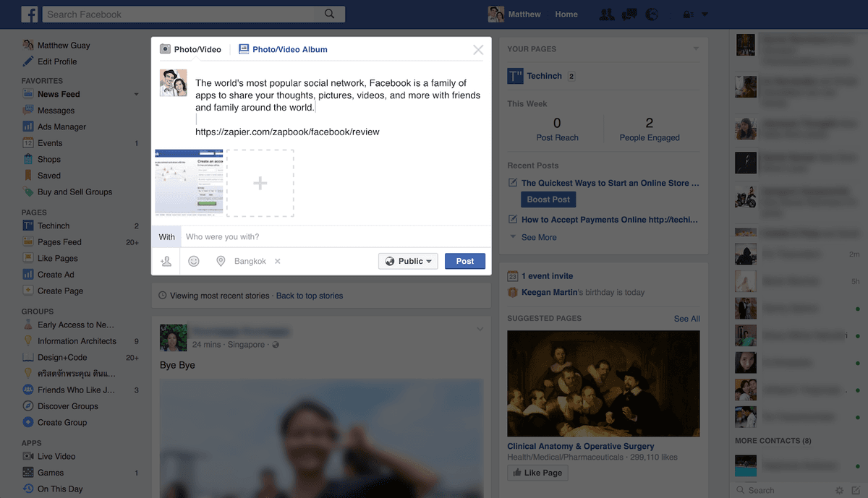Open account menu arrow in top bar
This screenshot has height=498, width=868.
pyautogui.click(x=705, y=14)
